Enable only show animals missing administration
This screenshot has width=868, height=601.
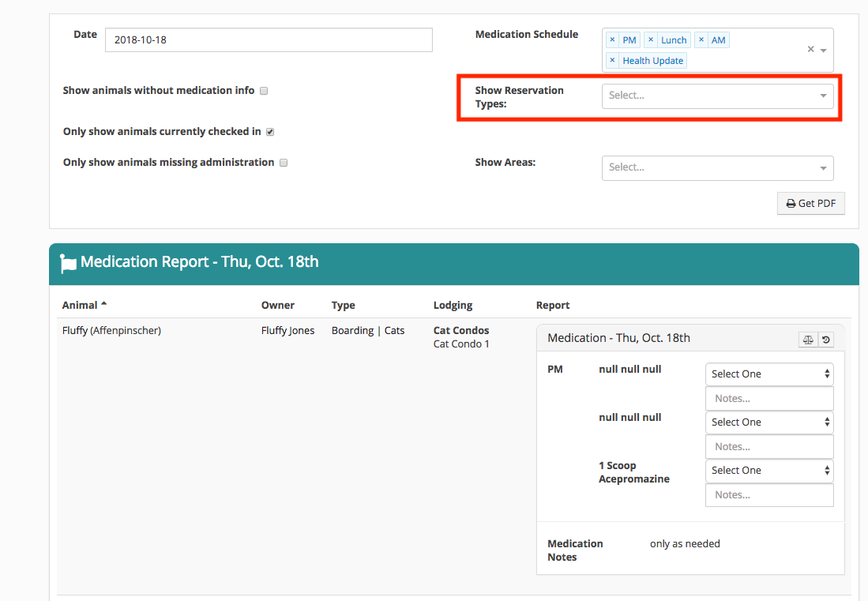coord(283,162)
